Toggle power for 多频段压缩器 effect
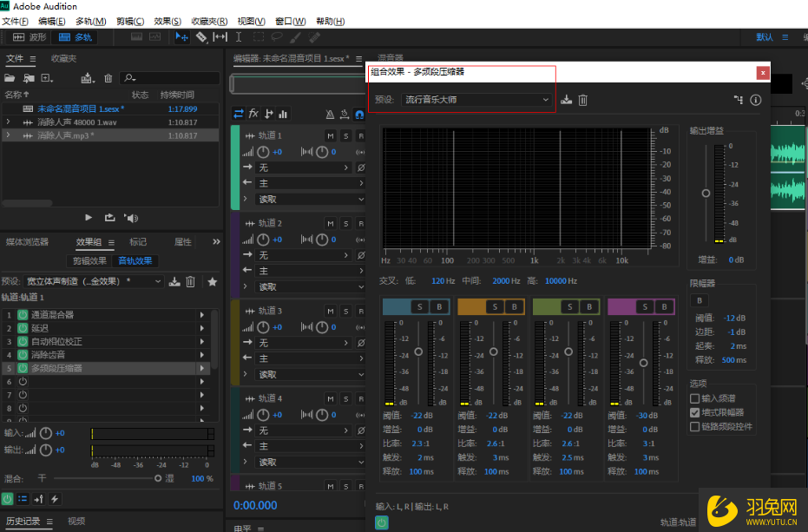The height and width of the screenshot is (532, 808). tap(23, 368)
